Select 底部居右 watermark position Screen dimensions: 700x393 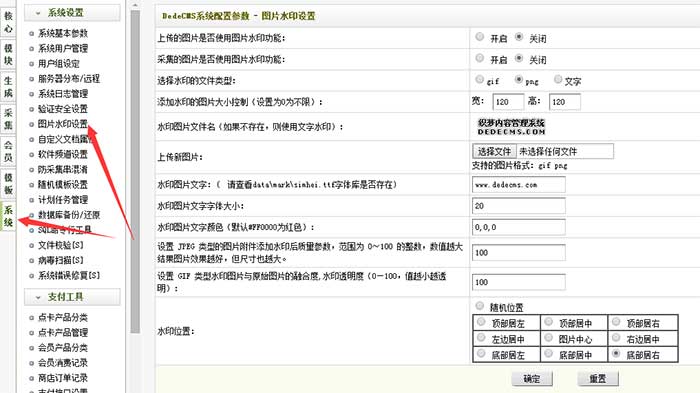tap(617, 354)
